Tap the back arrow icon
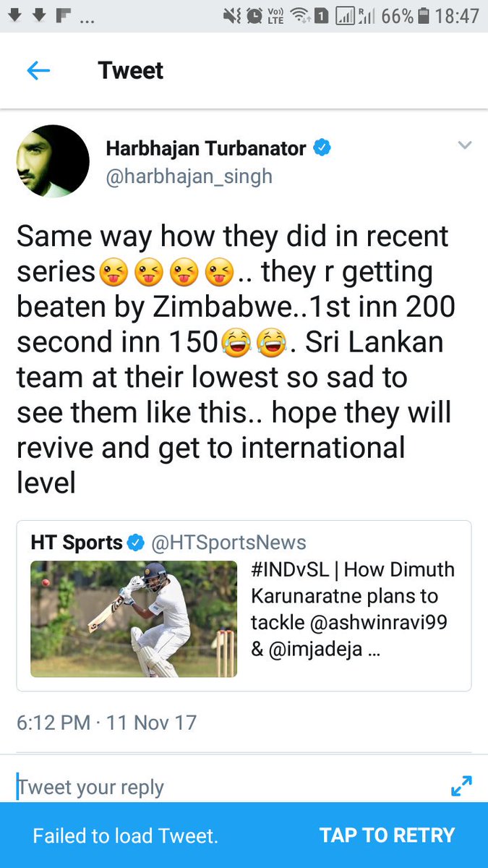Screen dimensions: 488x868 tap(38, 70)
